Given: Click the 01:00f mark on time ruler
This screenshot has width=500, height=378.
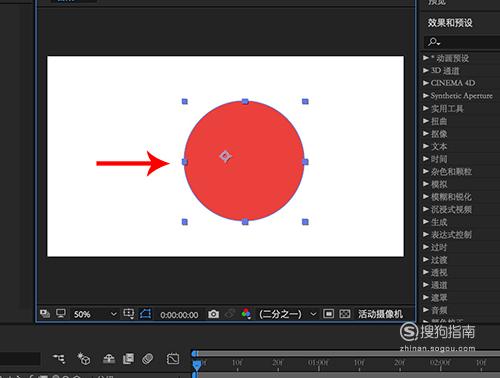Looking at the screenshot, I should (x=318, y=362).
